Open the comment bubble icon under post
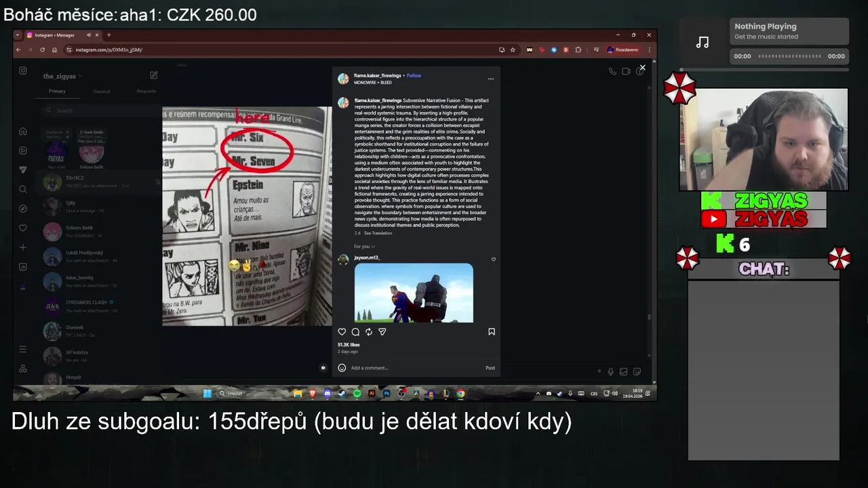868x488 pixels. click(355, 332)
